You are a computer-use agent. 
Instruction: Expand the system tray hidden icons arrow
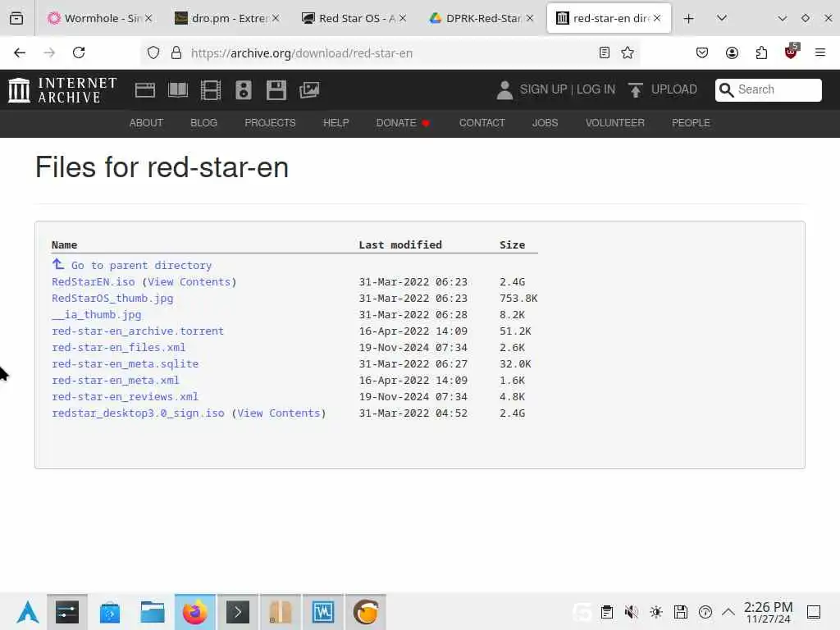click(728, 612)
